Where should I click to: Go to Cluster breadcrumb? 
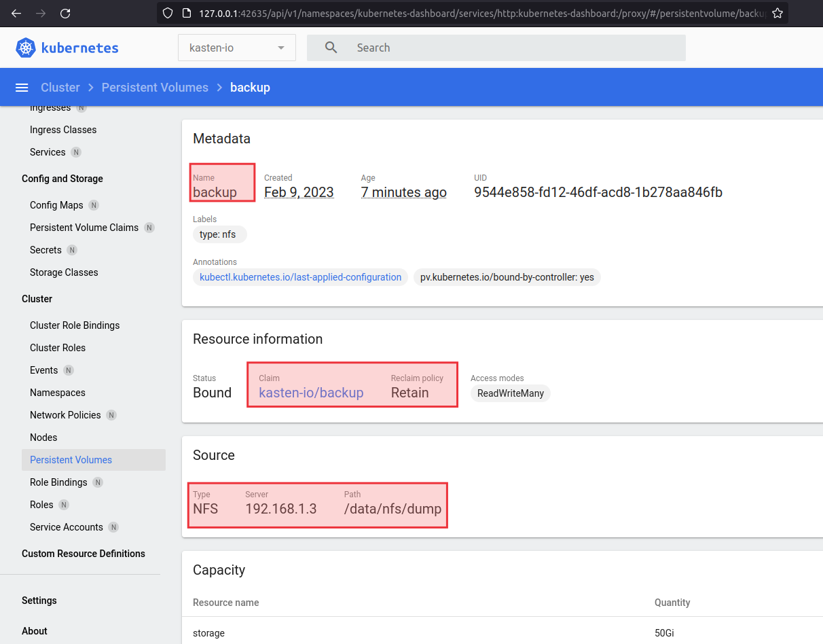(x=60, y=88)
